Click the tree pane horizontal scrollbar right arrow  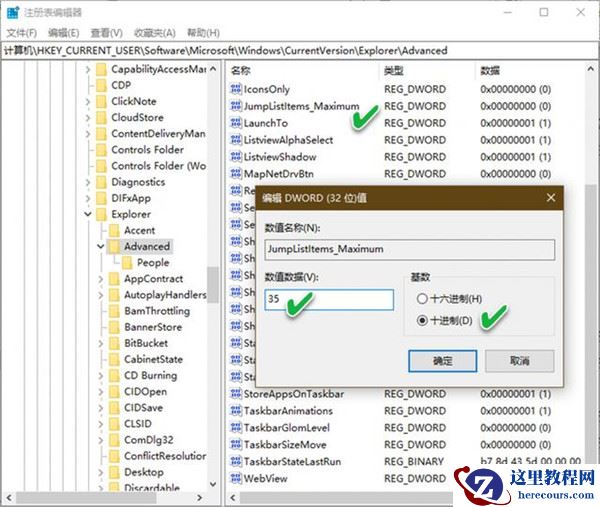(199, 498)
